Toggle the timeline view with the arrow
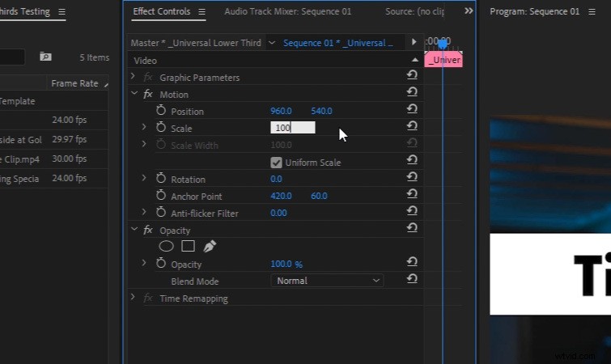This screenshot has width=611, height=364. coord(414,41)
